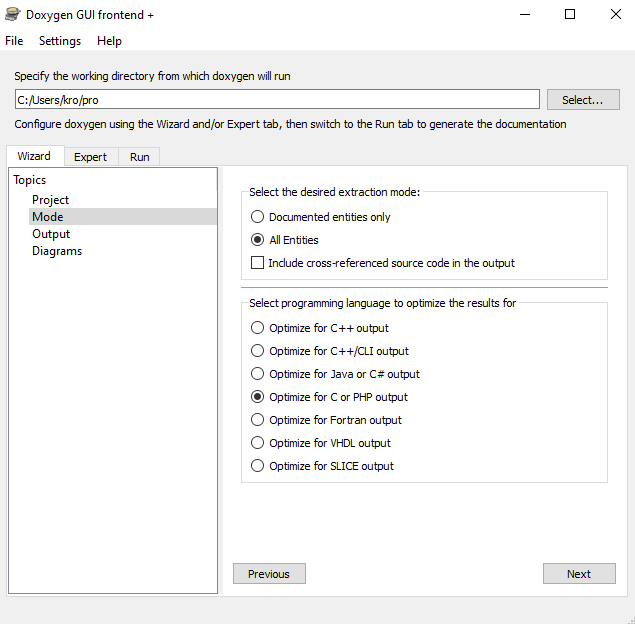Viewport: 635px width, 624px height.
Task: Open the Help menu
Action: (x=109, y=41)
